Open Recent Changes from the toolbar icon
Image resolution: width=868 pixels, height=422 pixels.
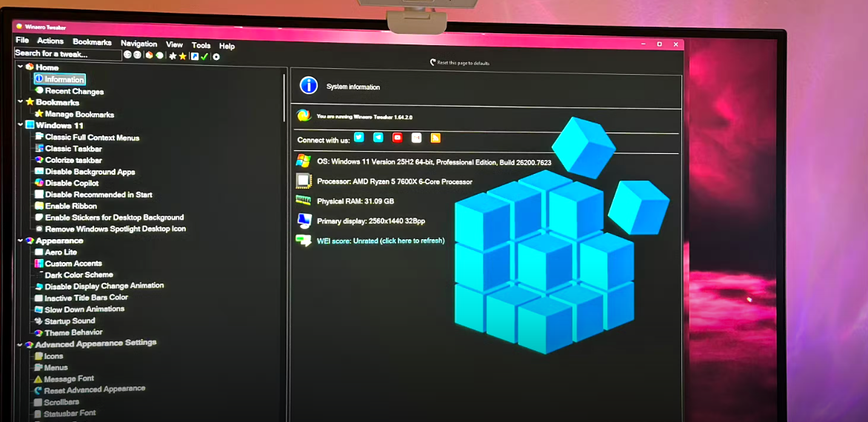[x=159, y=56]
